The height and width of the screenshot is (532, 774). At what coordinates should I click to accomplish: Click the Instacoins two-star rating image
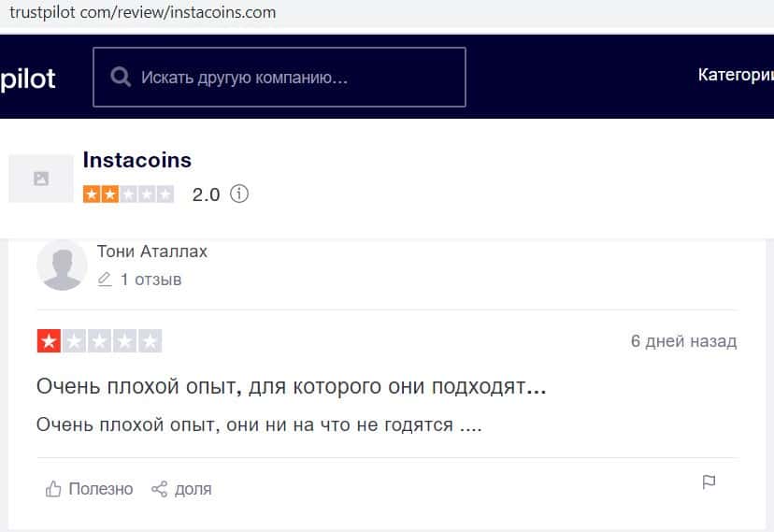click(128, 194)
